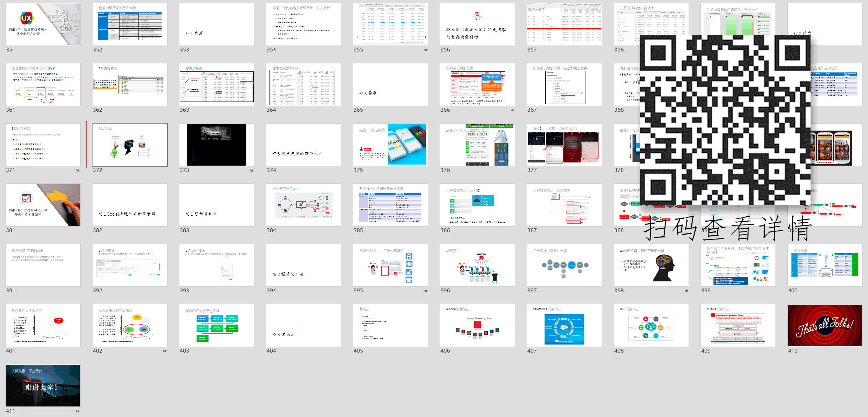Image resolution: width=868 pixels, height=417 pixels.
Task: Click transition star icon under slide 355
Action: (426, 50)
